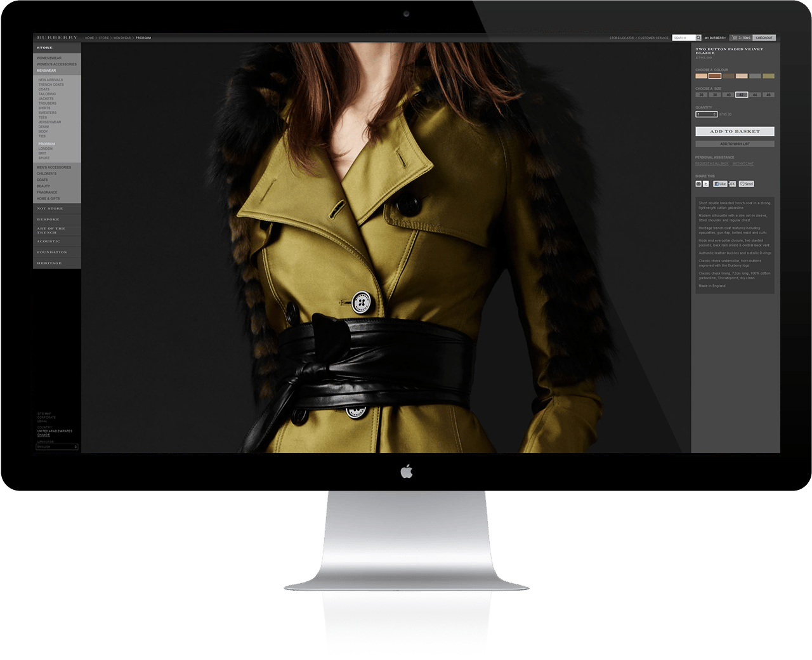This screenshot has width=812, height=660.
Task: Select the olive green colour swatch
Action: click(768, 76)
